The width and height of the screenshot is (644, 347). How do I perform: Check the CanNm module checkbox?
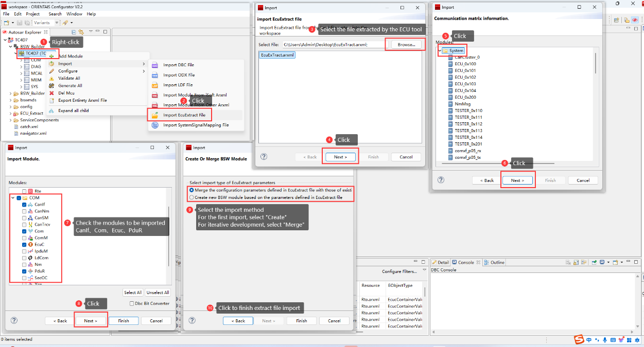click(24, 211)
